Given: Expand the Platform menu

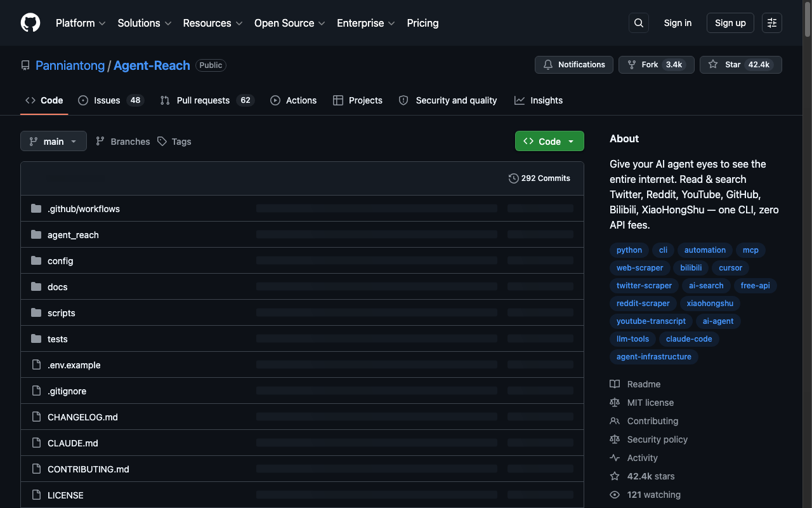Looking at the screenshot, I should click(81, 23).
